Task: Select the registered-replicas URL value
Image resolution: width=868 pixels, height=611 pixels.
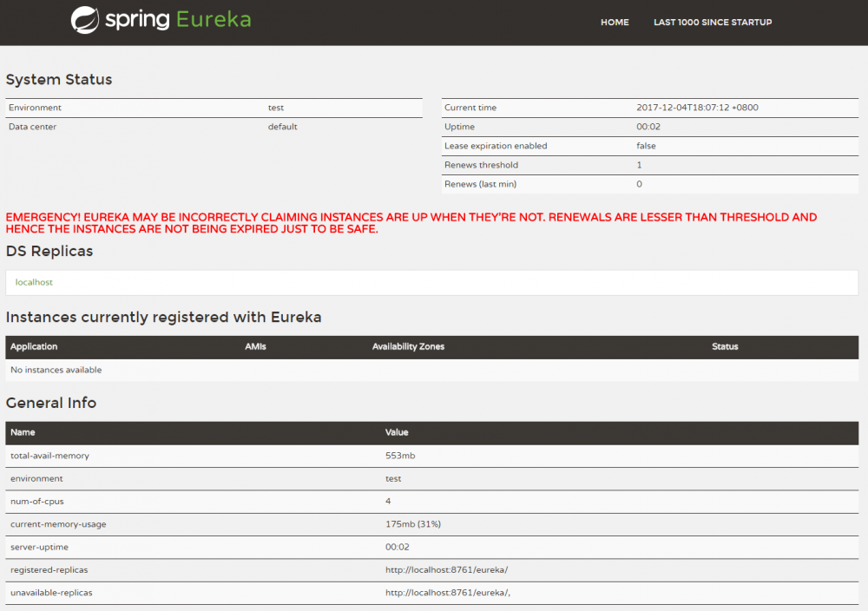Action: (446, 569)
